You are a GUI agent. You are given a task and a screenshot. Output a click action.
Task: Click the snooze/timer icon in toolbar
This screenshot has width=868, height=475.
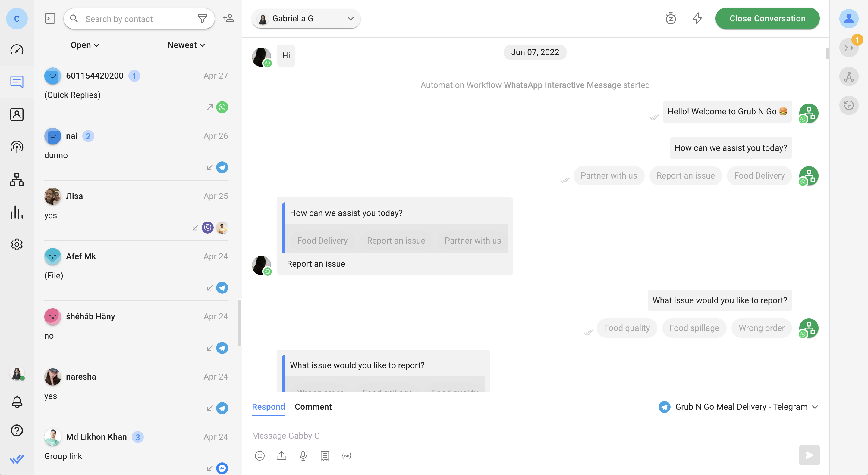click(671, 18)
